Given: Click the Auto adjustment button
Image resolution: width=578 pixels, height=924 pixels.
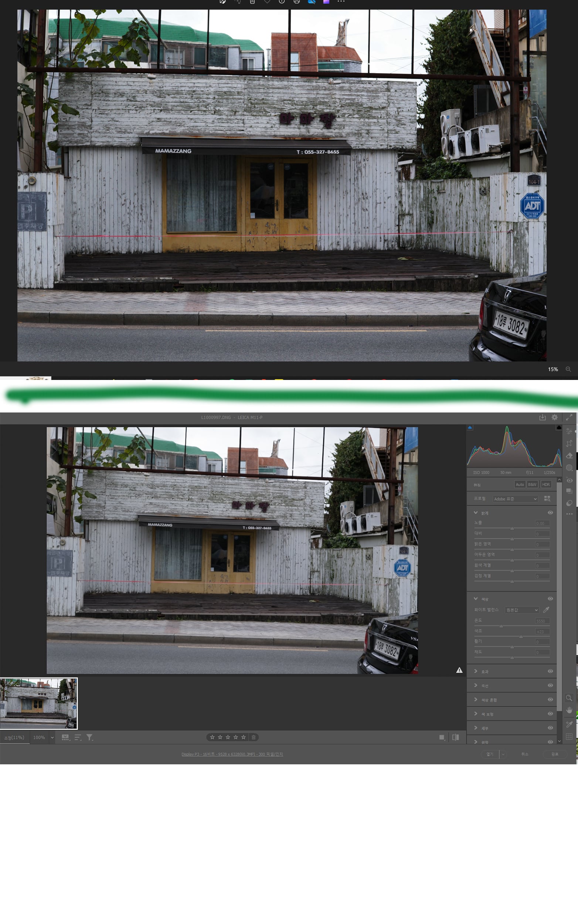Looking at the screenshot, I should click(520, 485).
